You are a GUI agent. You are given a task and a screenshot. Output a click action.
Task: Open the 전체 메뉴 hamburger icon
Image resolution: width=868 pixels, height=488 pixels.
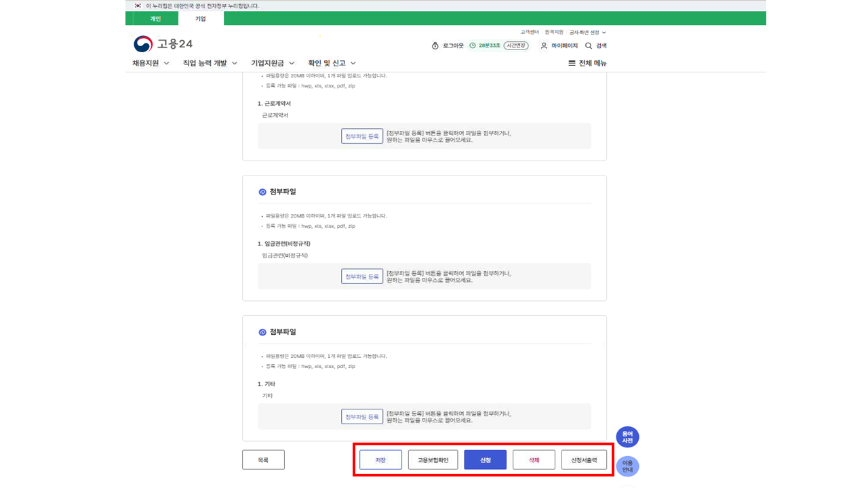coord(572,63)
